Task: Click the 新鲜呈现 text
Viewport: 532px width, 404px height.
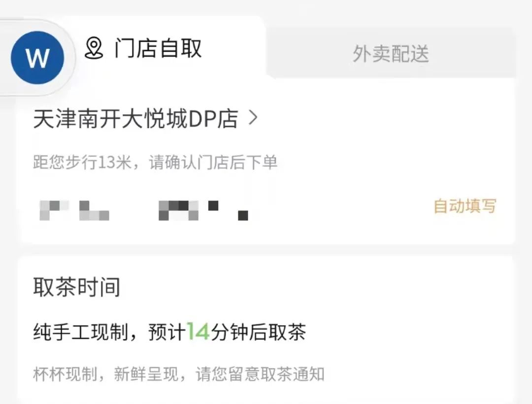Action: pos(146,374)
